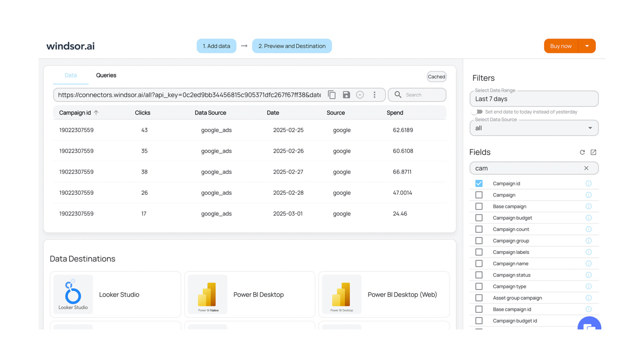
Task: Clear the 'cam' field search text
Action: tap(586, 168)
